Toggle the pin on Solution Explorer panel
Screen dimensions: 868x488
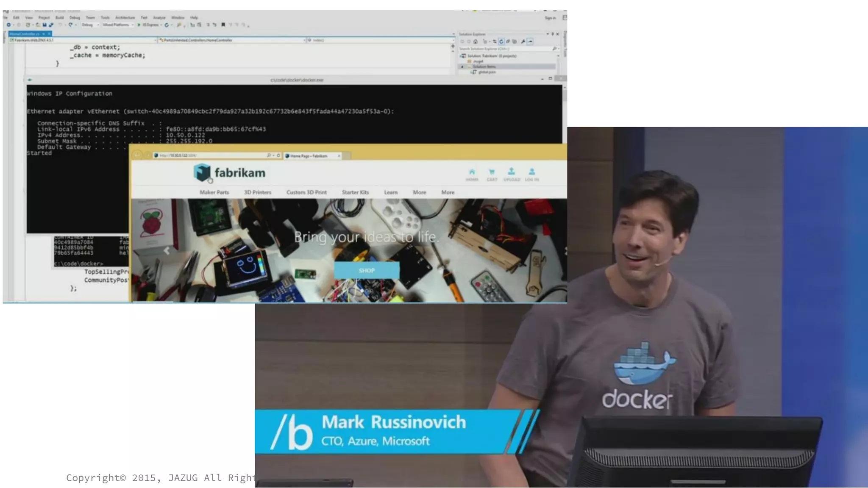tap(552, 34)
